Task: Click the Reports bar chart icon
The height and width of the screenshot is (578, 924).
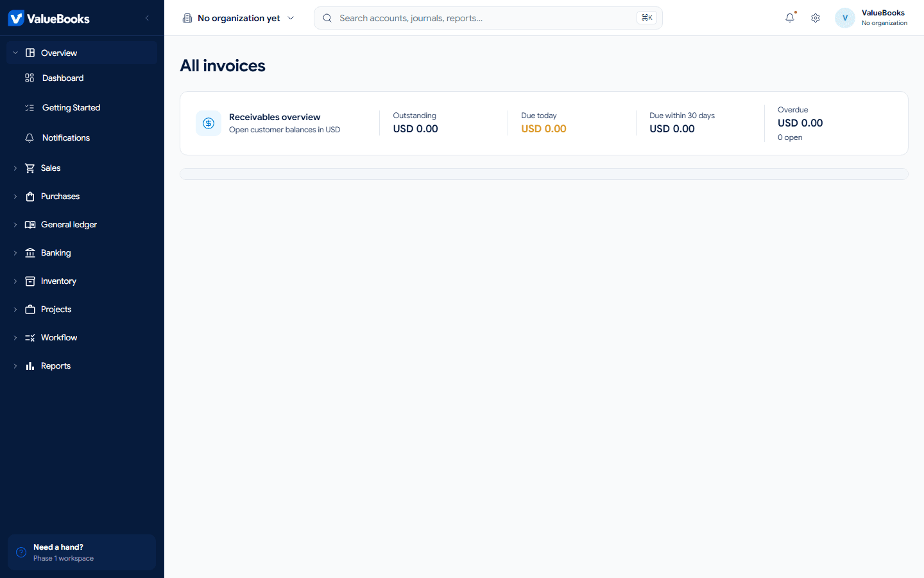Action: 30,366
